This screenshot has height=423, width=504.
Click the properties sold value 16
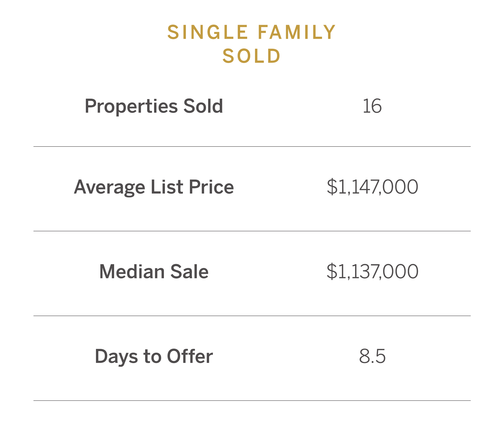372,106
